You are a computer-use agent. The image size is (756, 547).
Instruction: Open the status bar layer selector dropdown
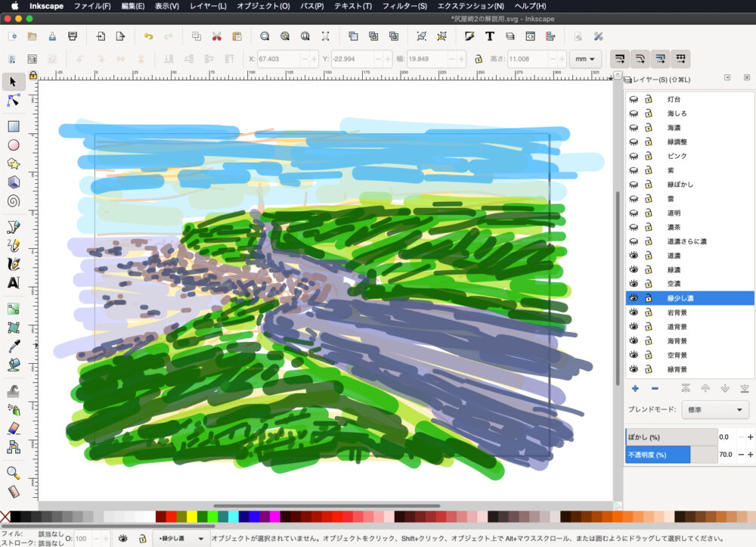(x=181, y=538)
